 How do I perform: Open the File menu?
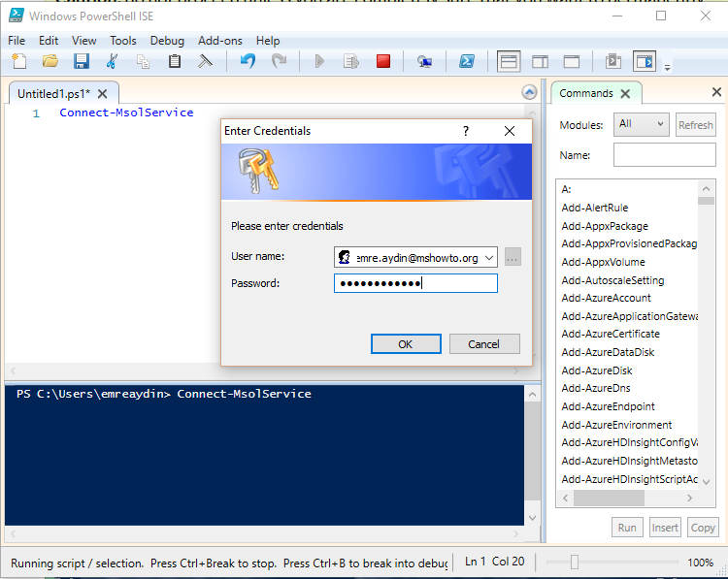17,41
